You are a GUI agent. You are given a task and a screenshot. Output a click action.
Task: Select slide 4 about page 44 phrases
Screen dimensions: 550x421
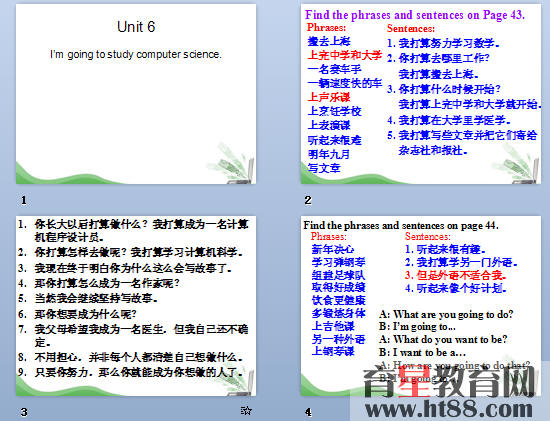coord(421,306)
